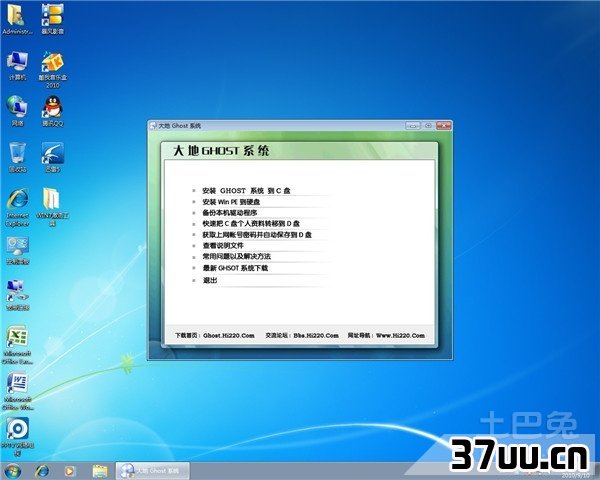
Task: Close the 大地 Ghost 系统 window
Action: [443, 126]
